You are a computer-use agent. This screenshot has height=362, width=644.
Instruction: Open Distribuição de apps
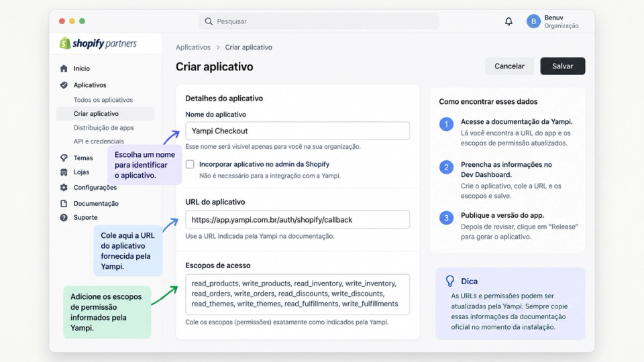point(104,127)
